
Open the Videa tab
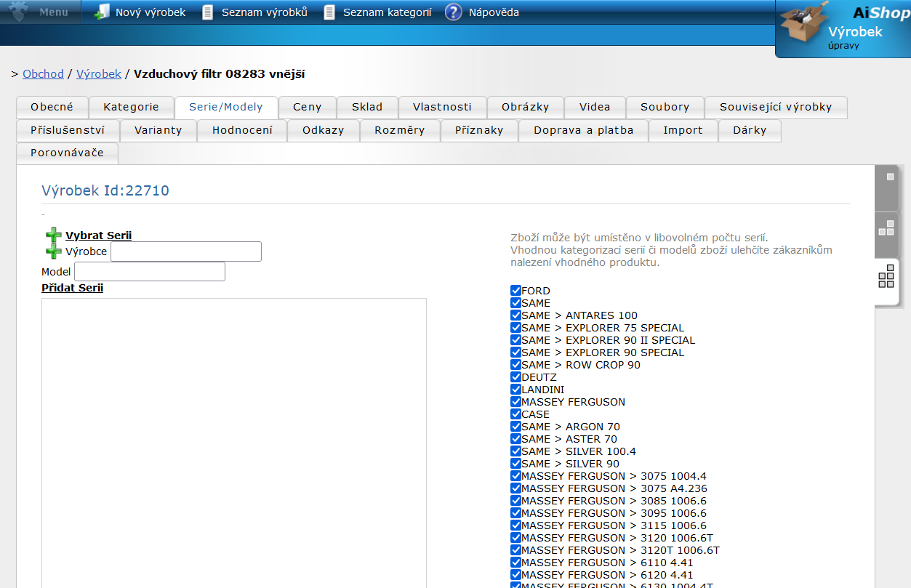tap(595, 107)
